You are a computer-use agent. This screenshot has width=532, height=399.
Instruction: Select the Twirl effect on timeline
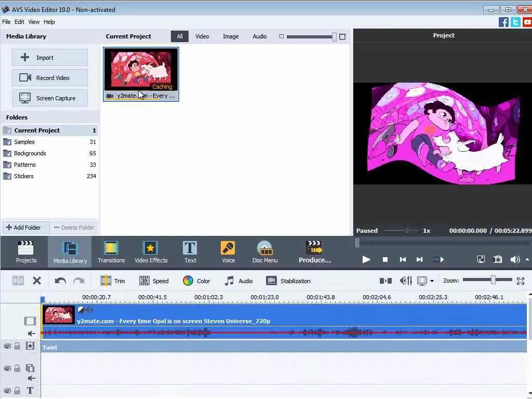[x=284, y=347]
